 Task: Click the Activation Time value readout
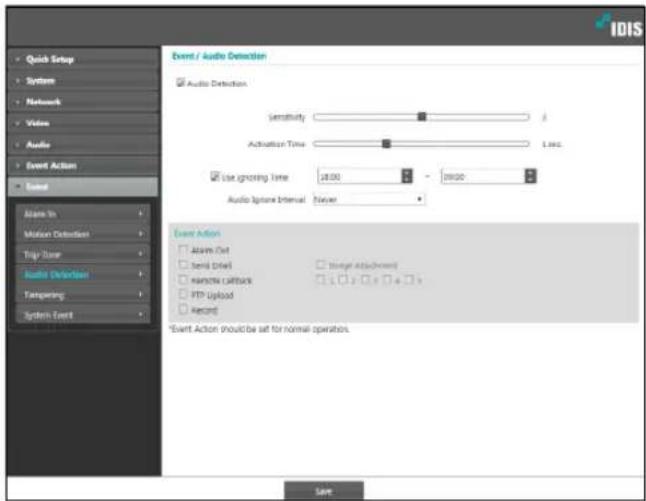pyautogui.click(x=552, y=144)
